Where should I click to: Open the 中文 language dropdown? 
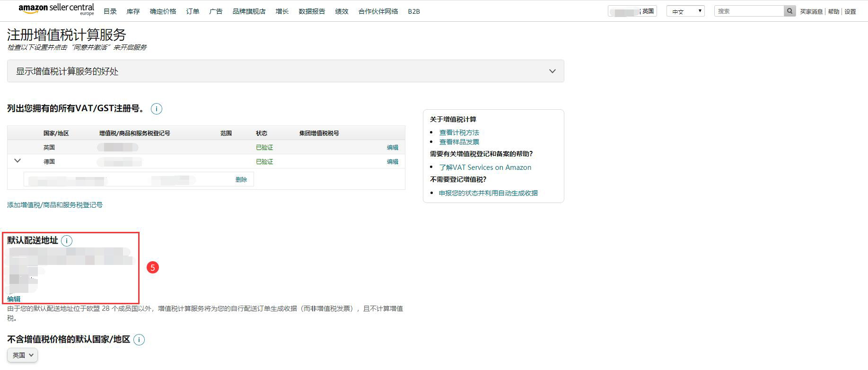(685, 11)
